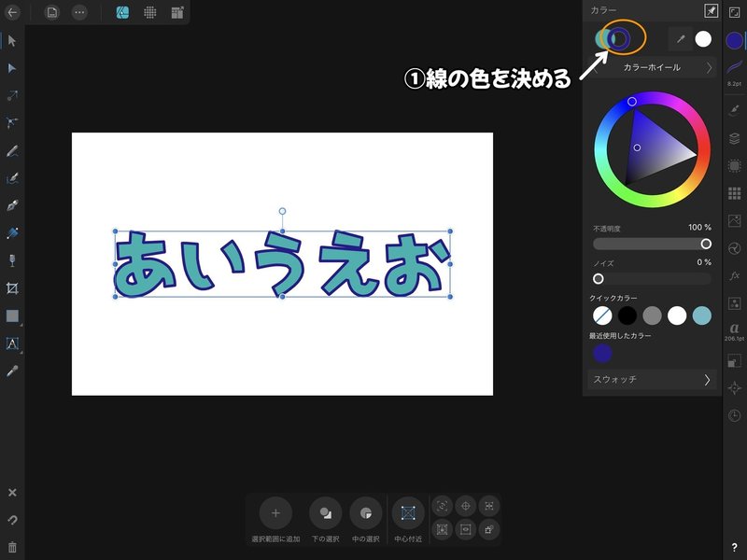Open the fx Layer Effects studio
Viewport: 747px width, 560px height.
734,275
